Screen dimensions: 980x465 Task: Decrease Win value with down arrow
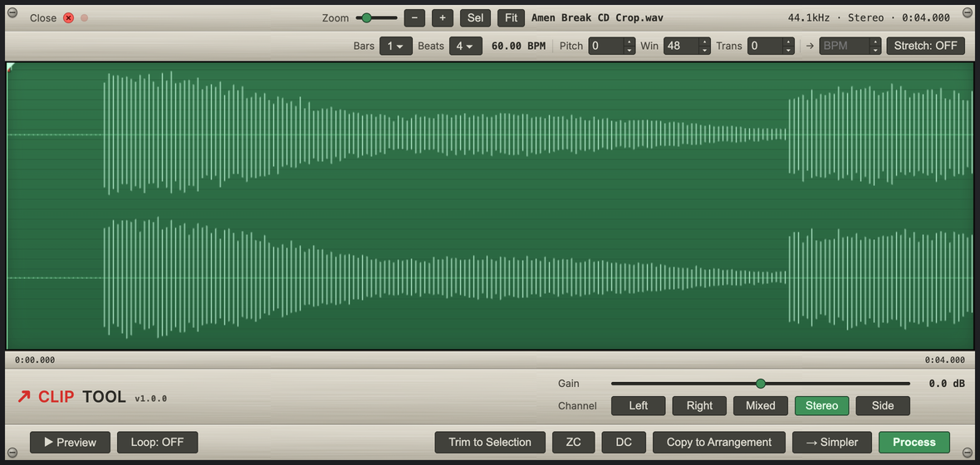705,50
